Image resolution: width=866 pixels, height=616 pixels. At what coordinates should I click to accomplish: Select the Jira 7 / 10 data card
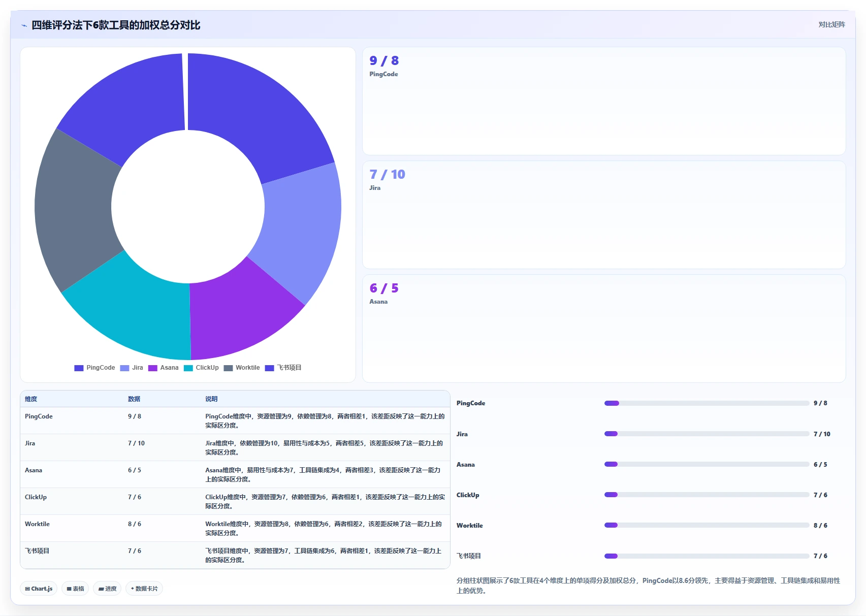pos(604,215)
